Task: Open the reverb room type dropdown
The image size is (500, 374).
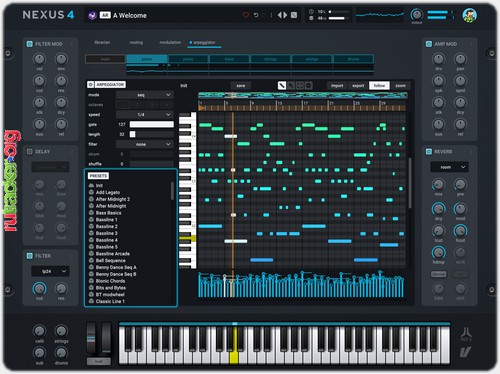Action: [x=449, y=167]
